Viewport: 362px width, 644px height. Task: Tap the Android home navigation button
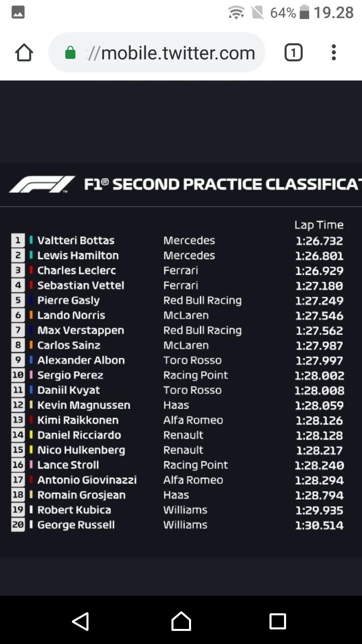click(x=181, y=621)
